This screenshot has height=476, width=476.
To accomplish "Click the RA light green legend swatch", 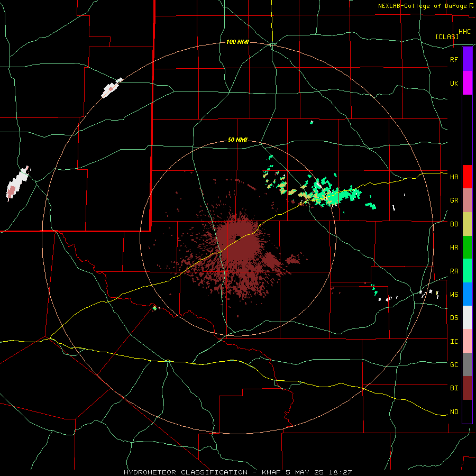I will (x=467, y=271).
